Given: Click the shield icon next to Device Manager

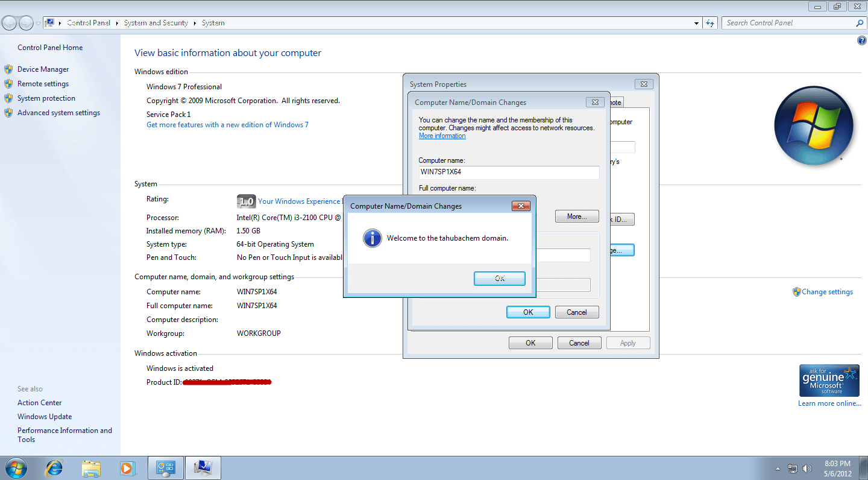Looking at the screenshot, I should pos(8,69).
